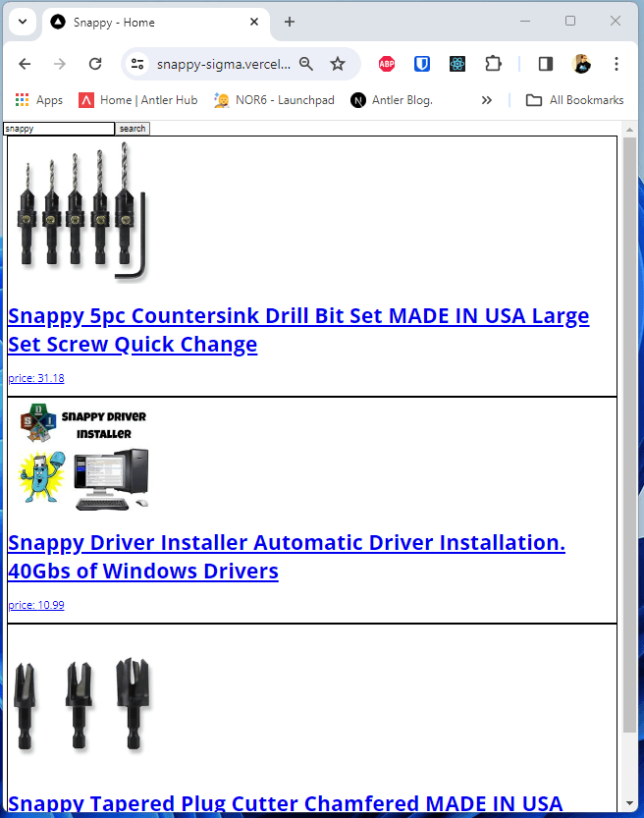The image size is (644, 818).
Task: Open React Developer Tools extension
Action: pyautogui.click(x=457, y=64)
